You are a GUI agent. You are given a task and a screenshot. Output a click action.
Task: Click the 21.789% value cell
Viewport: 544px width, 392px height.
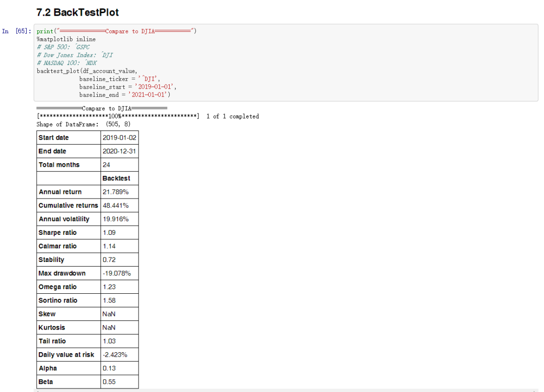click(119, 192)
